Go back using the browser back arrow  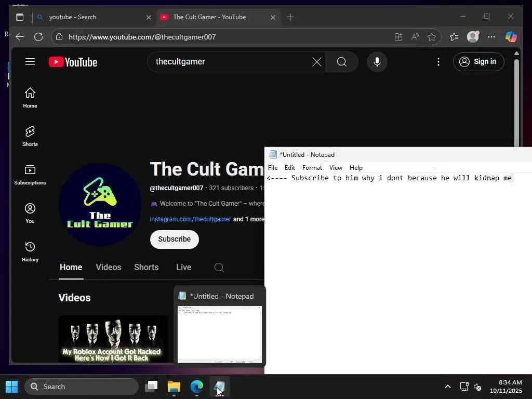20,37
